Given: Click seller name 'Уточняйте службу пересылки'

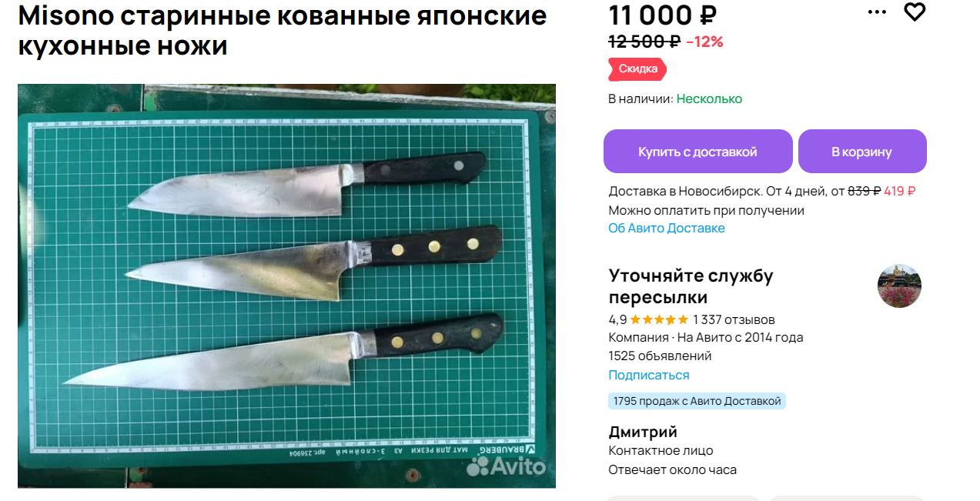Looking at the screenshot, I should (691, 286).
